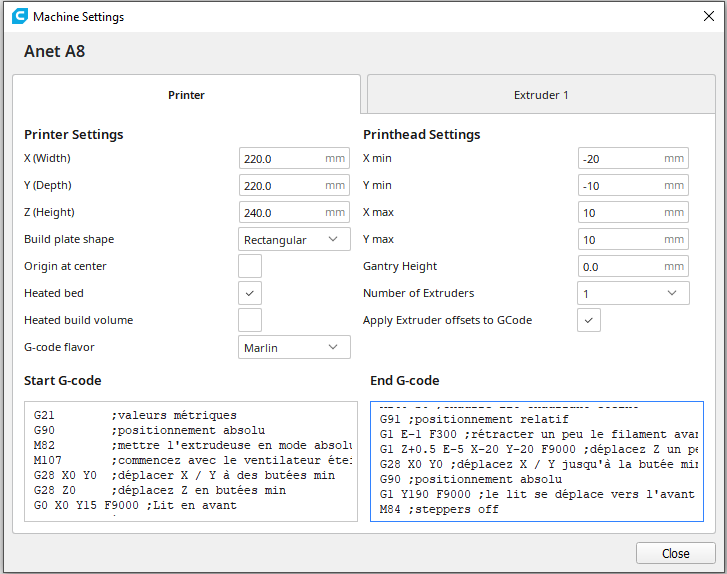727x574 pixels.
Task: Click the X (Width) input field
Action: pos(294,159)
